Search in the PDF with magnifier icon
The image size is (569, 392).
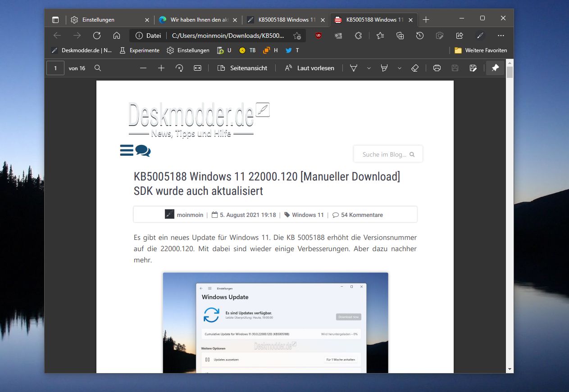click(98, 68)
